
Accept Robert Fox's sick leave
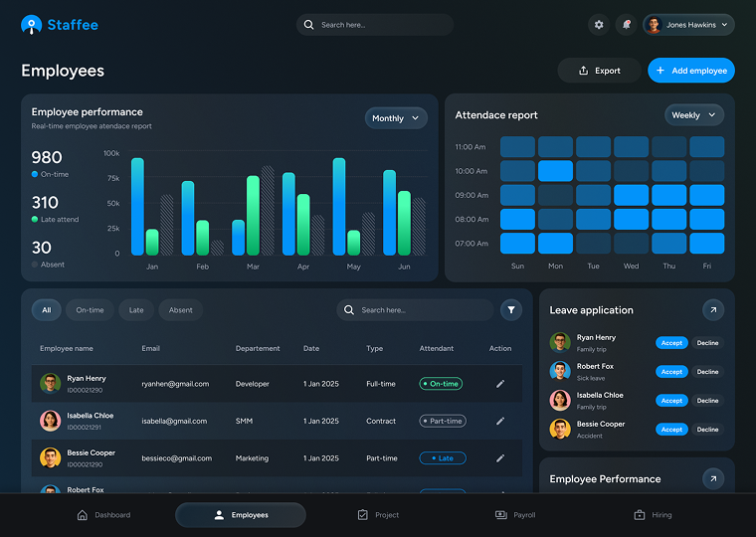pyautogui.click(x=671, y=372)
